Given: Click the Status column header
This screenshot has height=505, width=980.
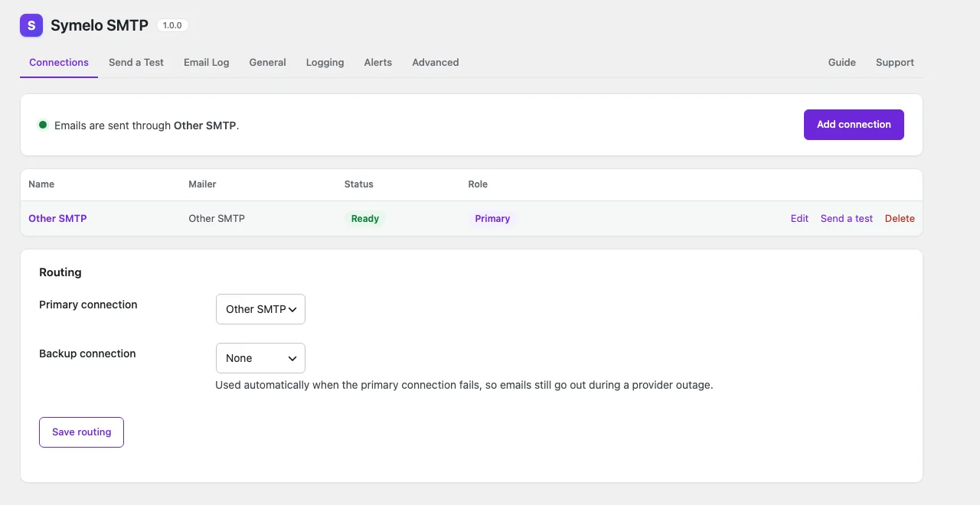Looking at the screenshot, I should 359,184.
